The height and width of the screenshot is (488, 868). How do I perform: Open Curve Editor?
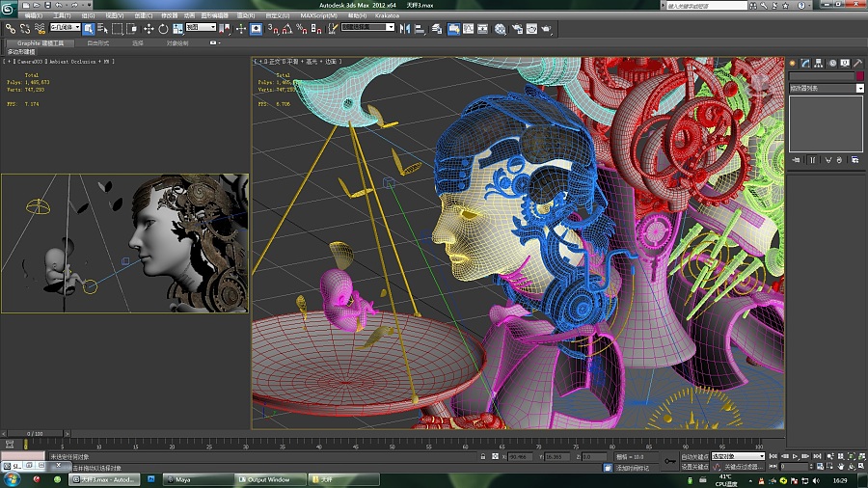click(x=469, y=28)
